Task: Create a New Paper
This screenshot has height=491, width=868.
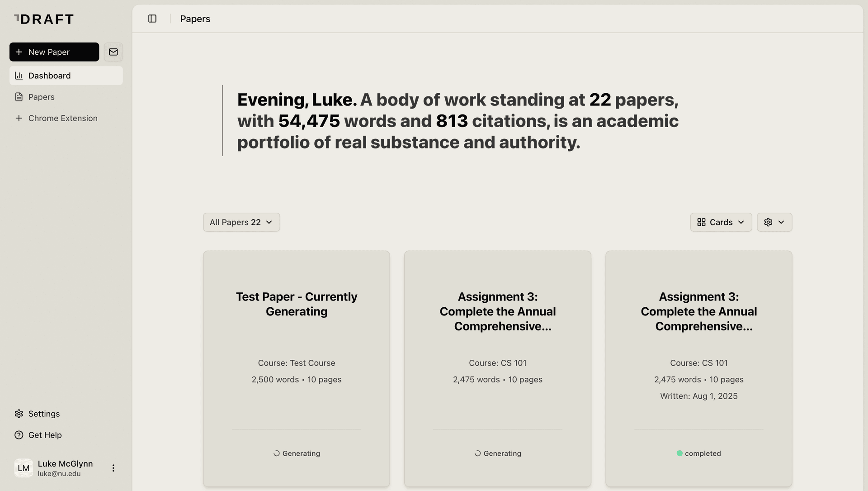Action: (54, 52)
